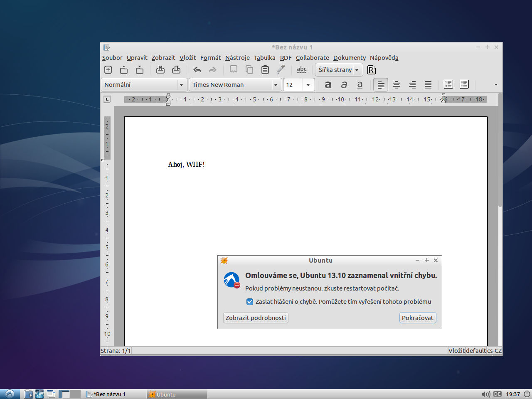Launch the file manager from taskbar

tap(28, 394)
